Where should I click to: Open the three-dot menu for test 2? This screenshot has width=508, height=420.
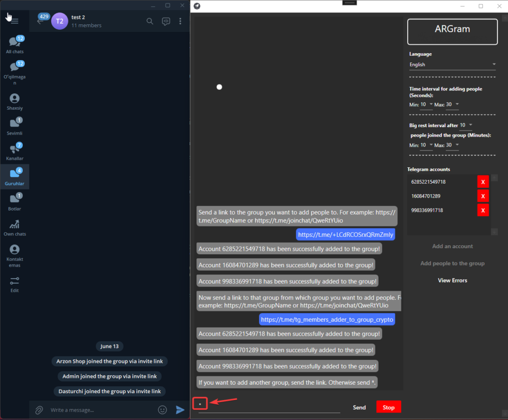point(180,21)
